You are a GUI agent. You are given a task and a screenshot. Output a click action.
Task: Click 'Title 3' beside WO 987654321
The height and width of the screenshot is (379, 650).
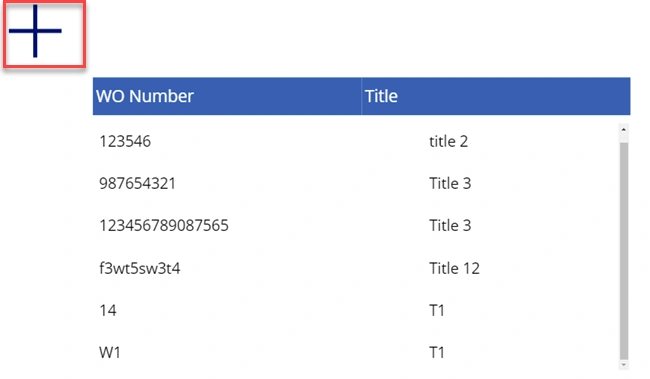450,183
